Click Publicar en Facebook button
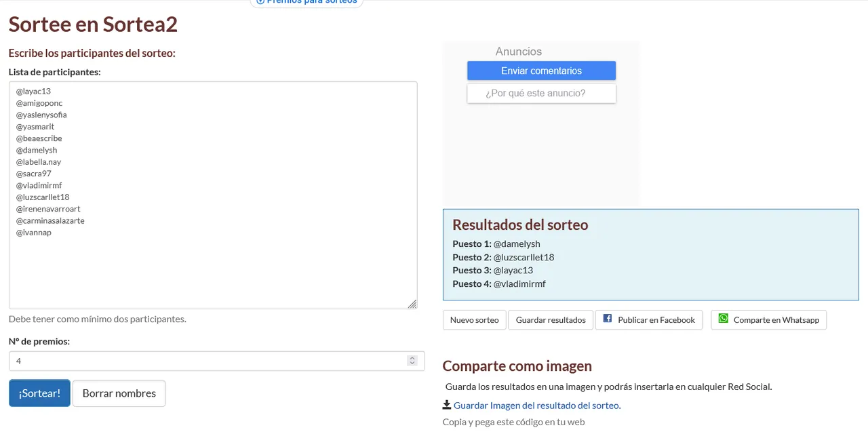The width and height of the screenshot is (868, 434). coord(650,320)
